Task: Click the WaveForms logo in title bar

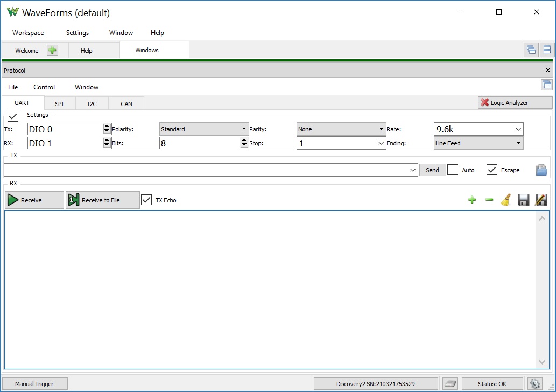Action: click(x=13, y=12)
